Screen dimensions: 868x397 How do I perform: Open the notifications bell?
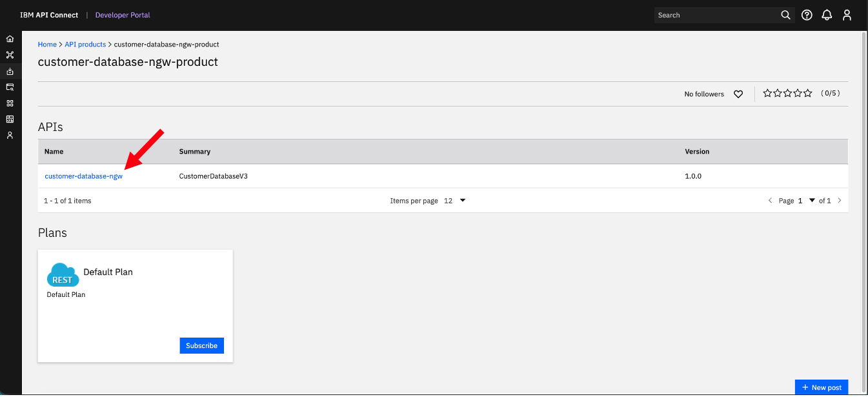click(x=827, y=15)
